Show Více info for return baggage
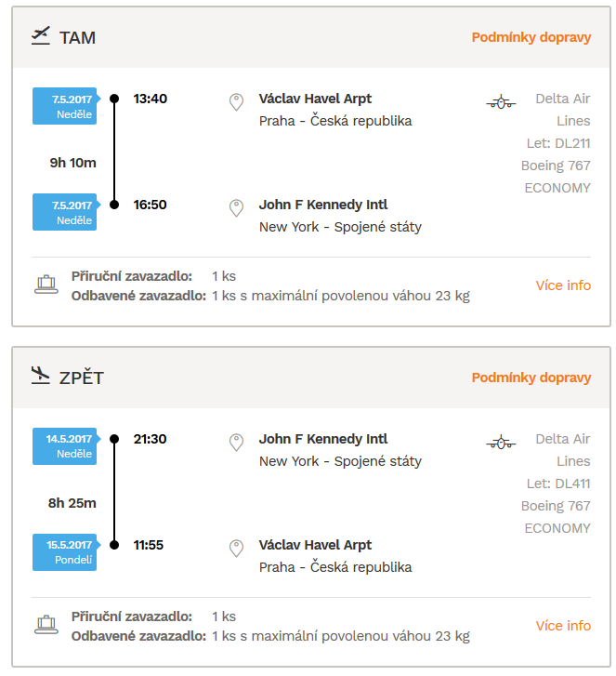The image size is (616, 676). point(563,626)
